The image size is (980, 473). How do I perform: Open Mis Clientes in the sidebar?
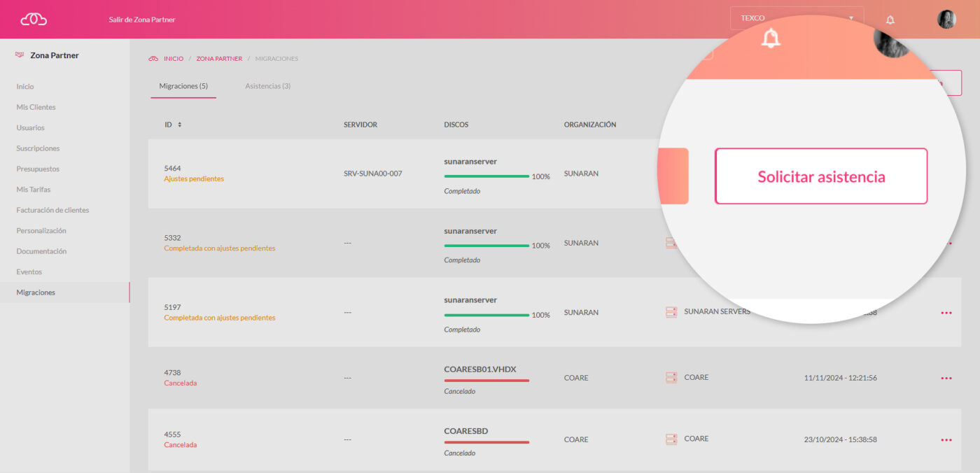[36, 107]
